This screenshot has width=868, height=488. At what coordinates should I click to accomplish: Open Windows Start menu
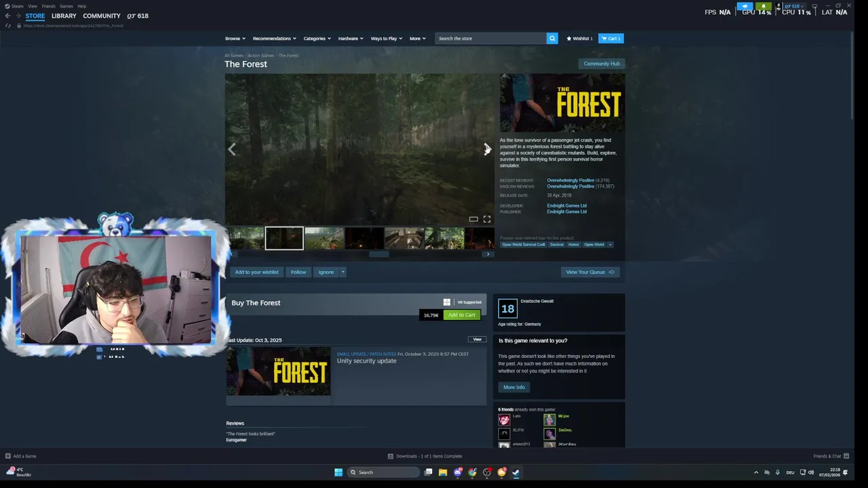coord(338,472)
